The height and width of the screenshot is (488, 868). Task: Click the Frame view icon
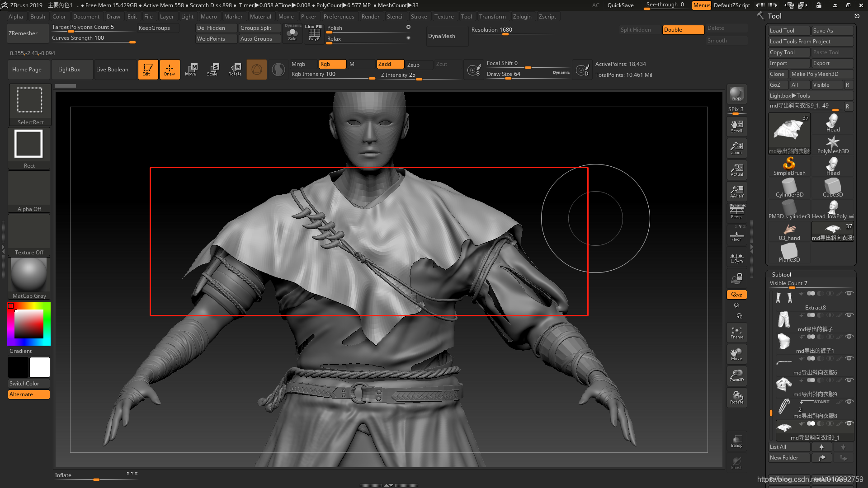click(736, 333)
